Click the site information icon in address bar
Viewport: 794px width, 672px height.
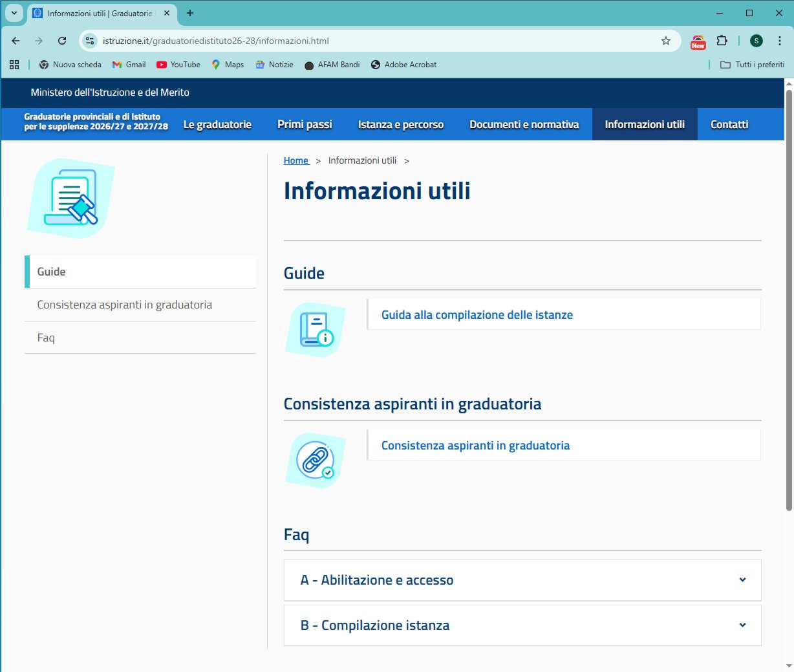point(90,41)
